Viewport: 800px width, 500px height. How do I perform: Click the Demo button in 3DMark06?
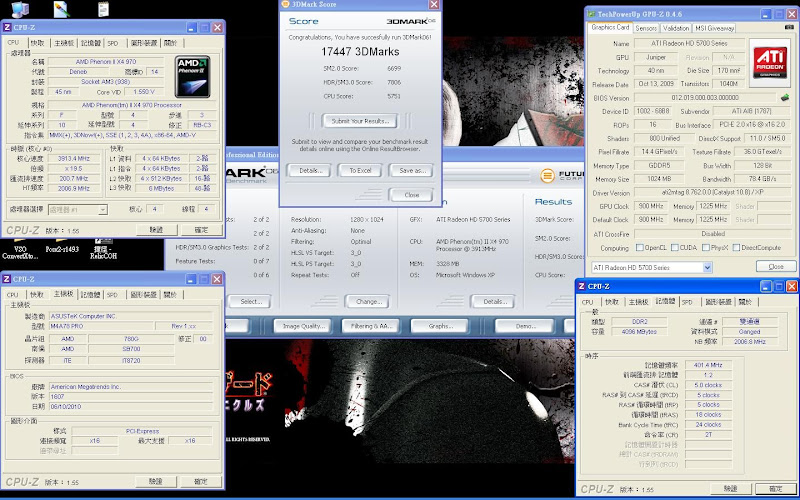[524, 326]
